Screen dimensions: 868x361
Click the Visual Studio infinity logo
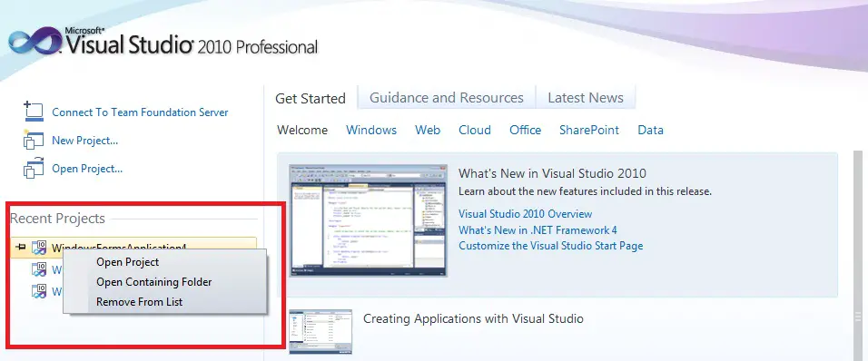click(x=35, y=40)
